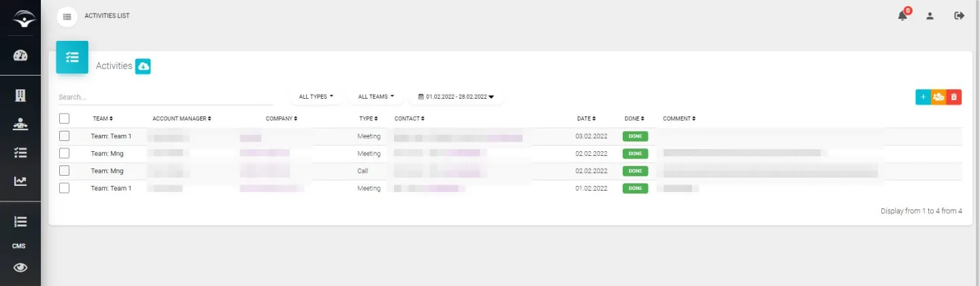Click the red trash delete button

tap(954, 97)
